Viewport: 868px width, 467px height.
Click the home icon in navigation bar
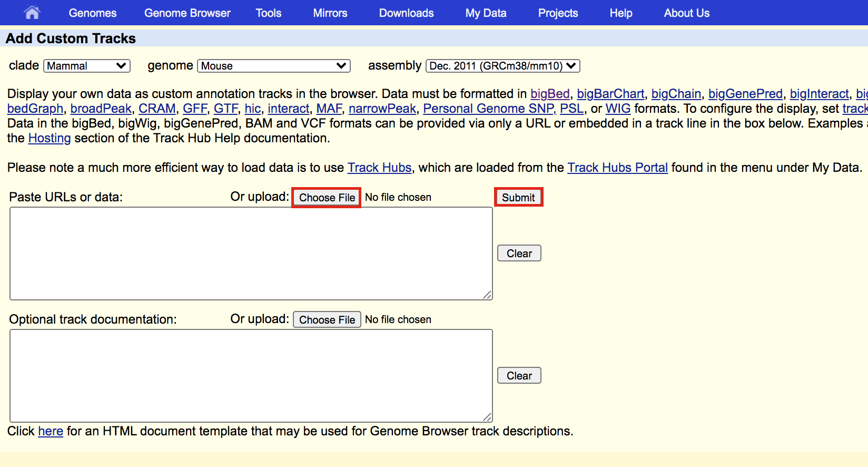(x=32, y=13)
